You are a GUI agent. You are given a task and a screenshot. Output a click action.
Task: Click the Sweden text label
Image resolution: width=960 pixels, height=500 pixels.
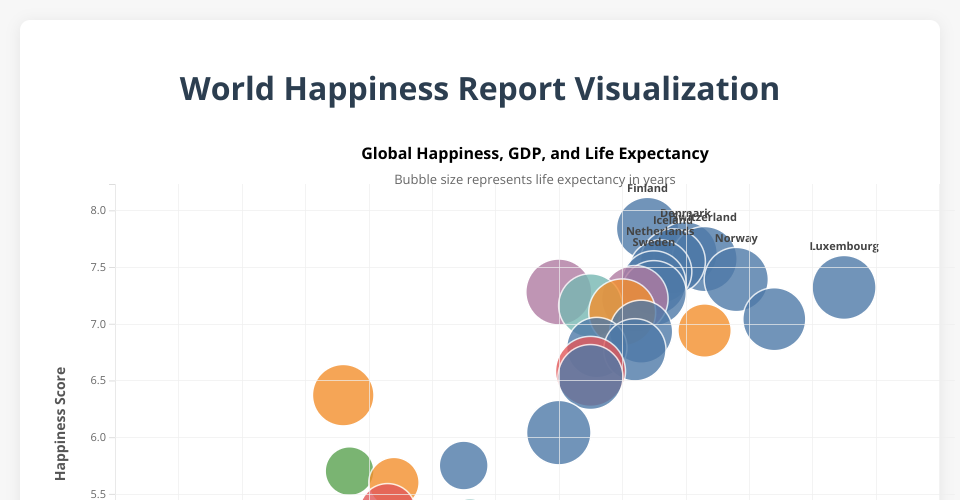pyautogui.click(x=653, y=242)
